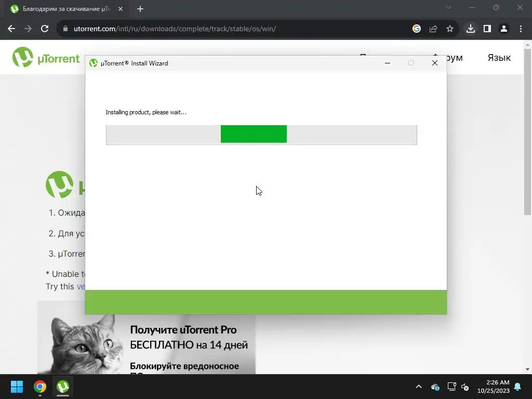Close the µTorrent Install Wizard window

pyautogui.click(x=435, y=63)
